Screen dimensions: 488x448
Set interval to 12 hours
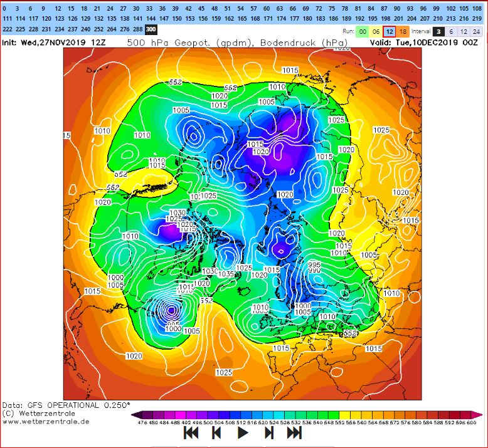[x=464, y=31]
